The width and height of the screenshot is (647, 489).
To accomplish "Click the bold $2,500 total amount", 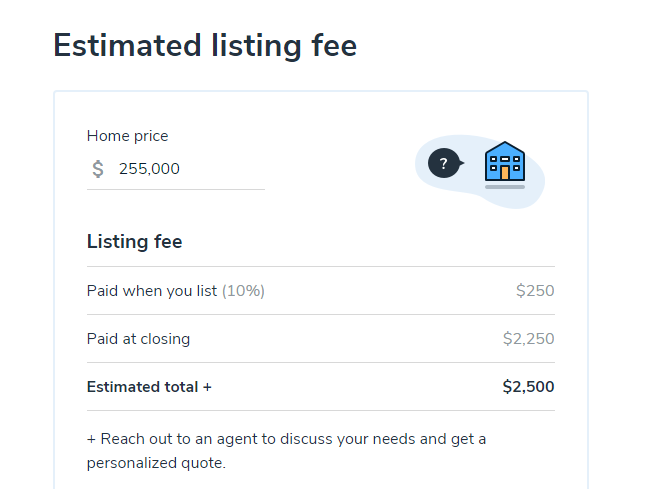I will [x=528, y=387].
